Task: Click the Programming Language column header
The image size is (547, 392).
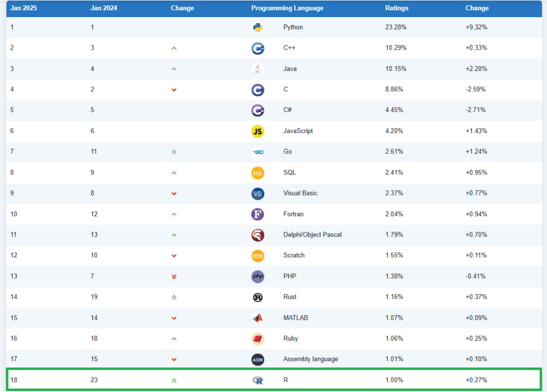Action: point(287,8)
